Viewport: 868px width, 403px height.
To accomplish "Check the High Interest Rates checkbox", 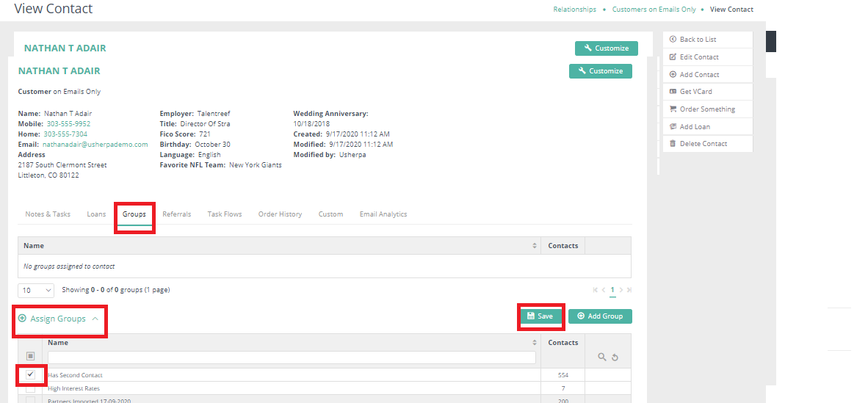I will click(x=30, y=388).
